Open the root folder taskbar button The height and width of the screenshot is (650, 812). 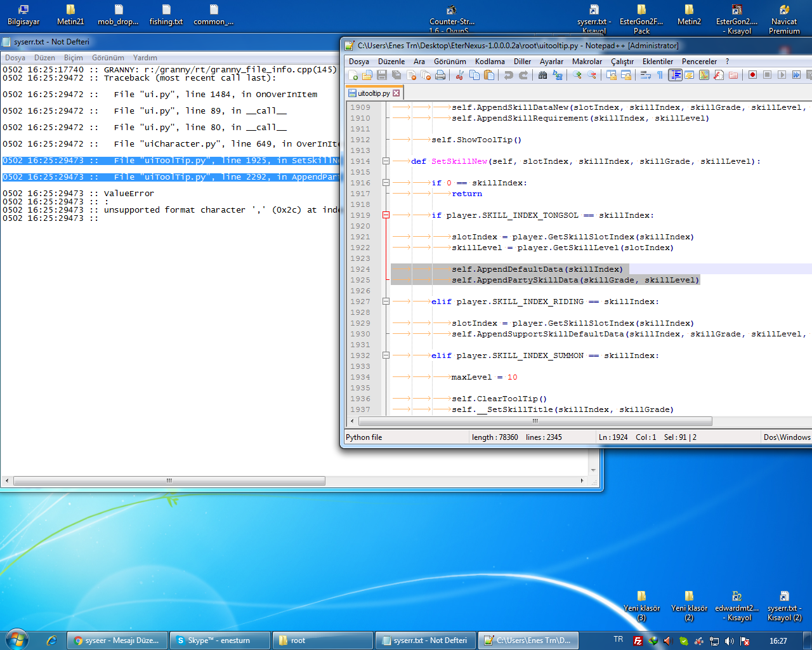pyautogui.click(x=323, y=640)
